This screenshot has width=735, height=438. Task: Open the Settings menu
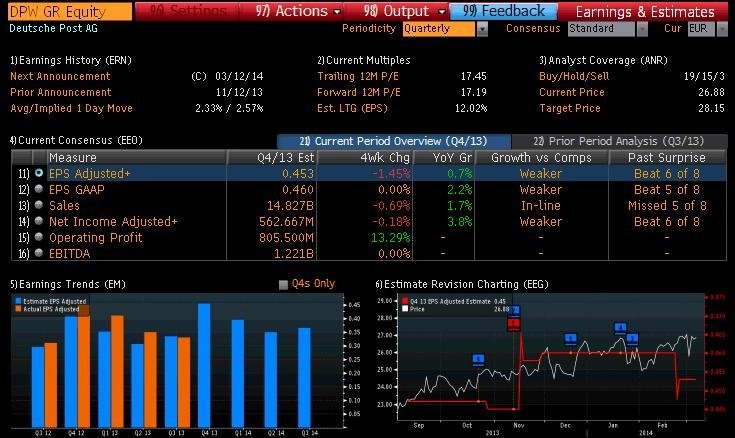point(188,11)
